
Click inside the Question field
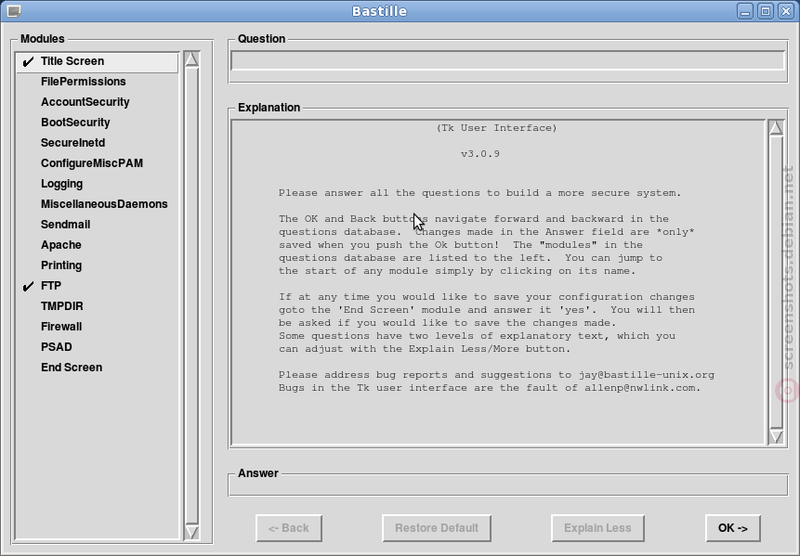pyautogui.click(x=508, y=61)
